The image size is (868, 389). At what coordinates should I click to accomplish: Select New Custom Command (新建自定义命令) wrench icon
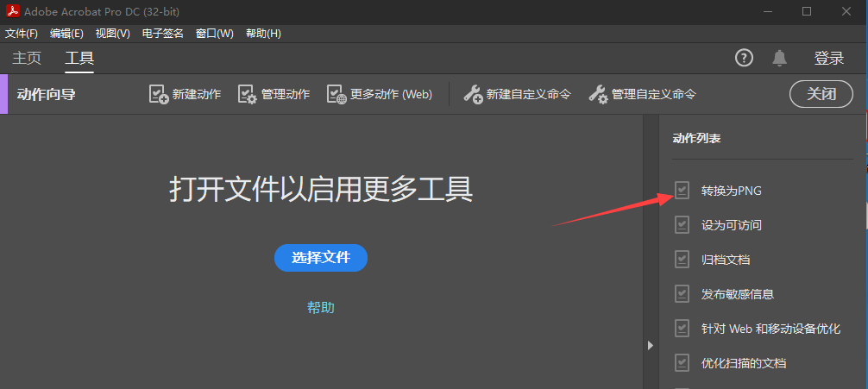[473, 94]
